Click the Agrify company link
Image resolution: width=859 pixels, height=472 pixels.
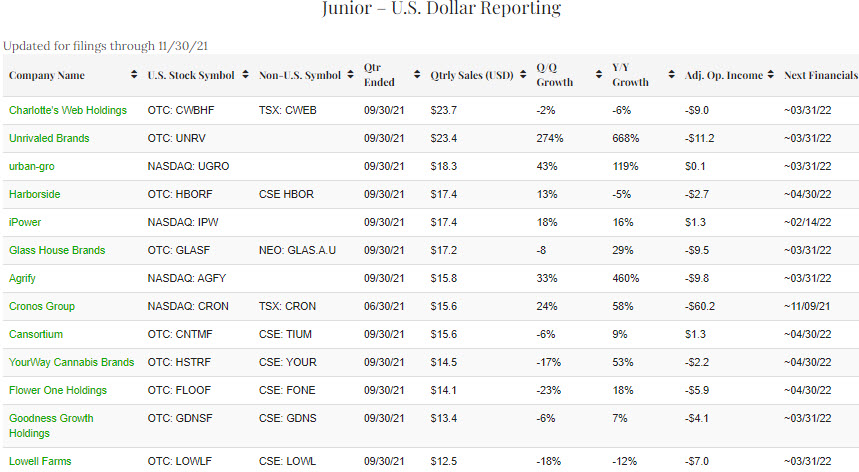click(24, 278)
